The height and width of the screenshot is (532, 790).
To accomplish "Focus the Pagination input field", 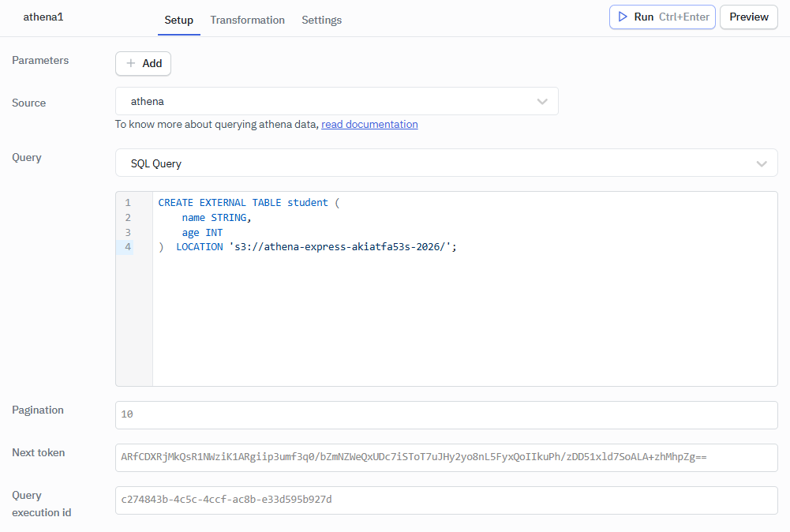I will click(446, 415).
